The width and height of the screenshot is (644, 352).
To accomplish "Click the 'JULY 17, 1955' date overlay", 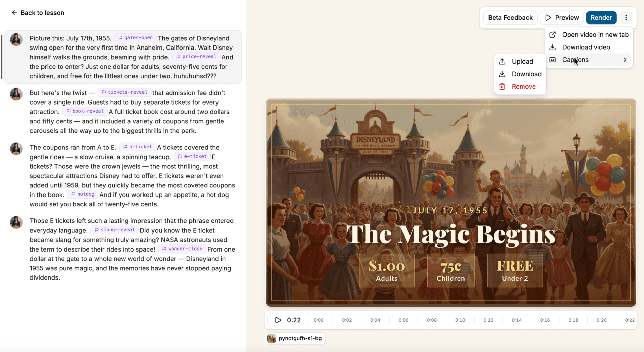I will [x=450, y=211].
